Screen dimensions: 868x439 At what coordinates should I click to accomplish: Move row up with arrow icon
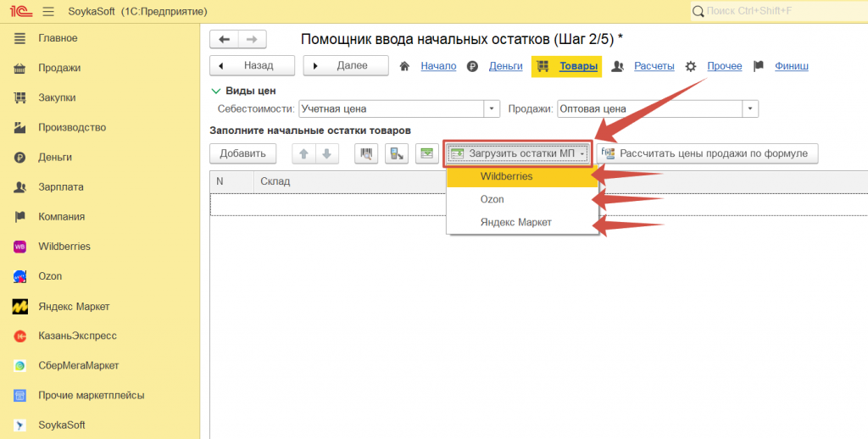coord(303,153)
